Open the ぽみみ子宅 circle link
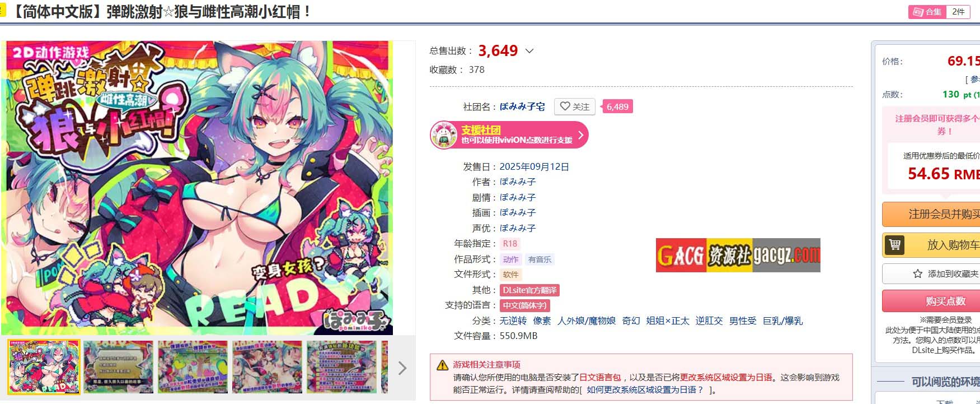This screenshot has height=404, width=980. [x=522, y=106]
